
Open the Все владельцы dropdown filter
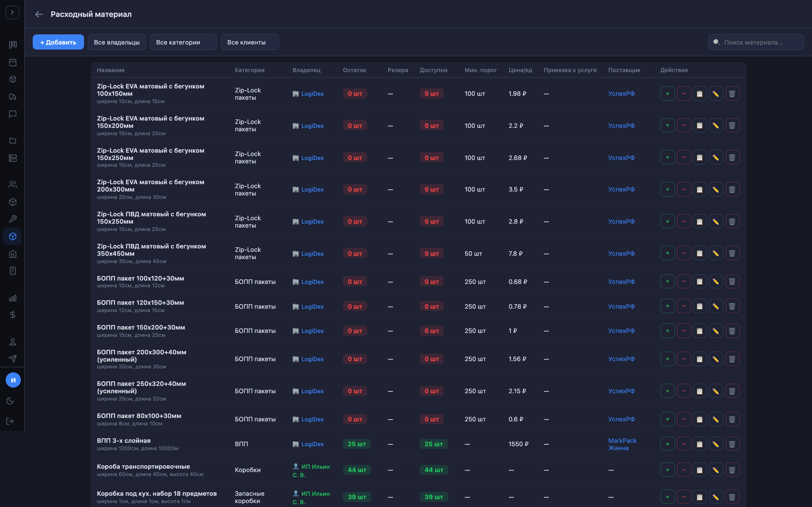(117, 42)
